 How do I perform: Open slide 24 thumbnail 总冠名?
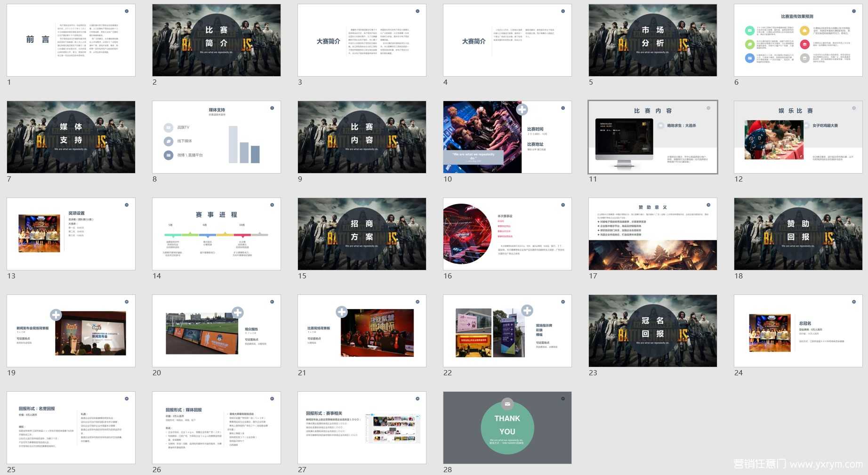coord(798,331)
